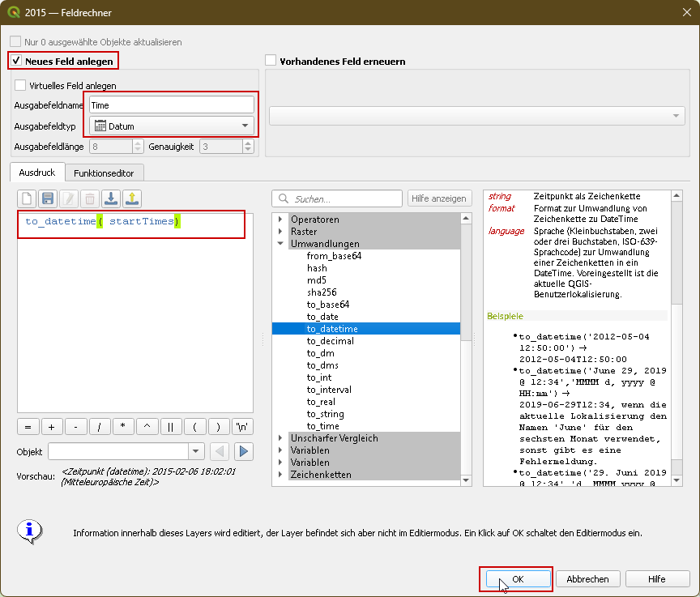The height and width of the screenshot is (597, 700).
Task: Click the export user expressions icon
Action: click(132, 198)
